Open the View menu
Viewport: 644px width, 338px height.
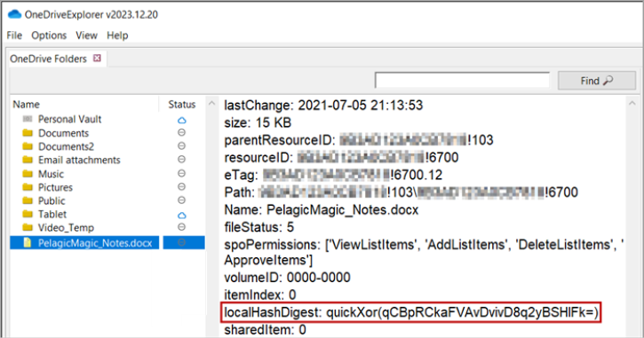pos(86,35)
